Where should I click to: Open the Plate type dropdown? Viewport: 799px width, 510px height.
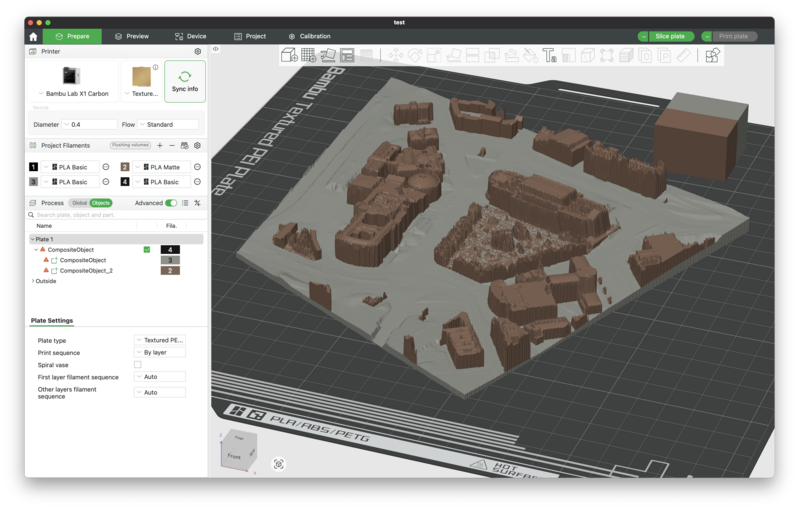160,340
